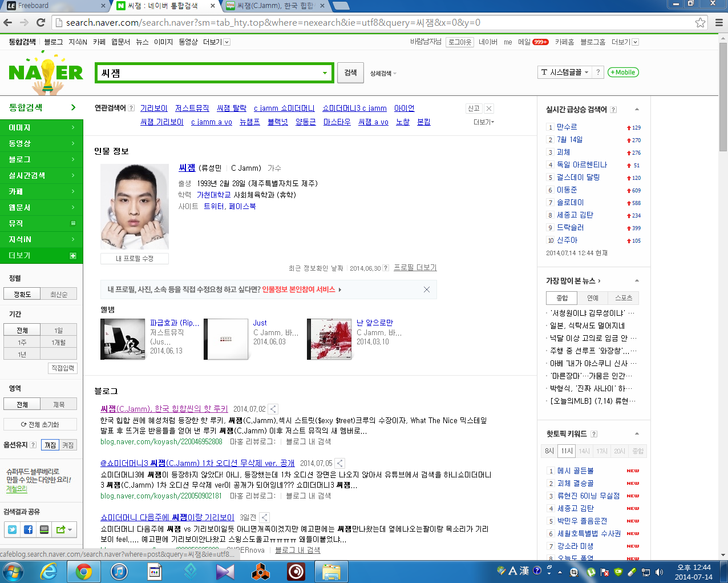Viewport: 728px width, 583px height.
Task: Click the 씨잼 search input field
Action: [x=208, y=73]
